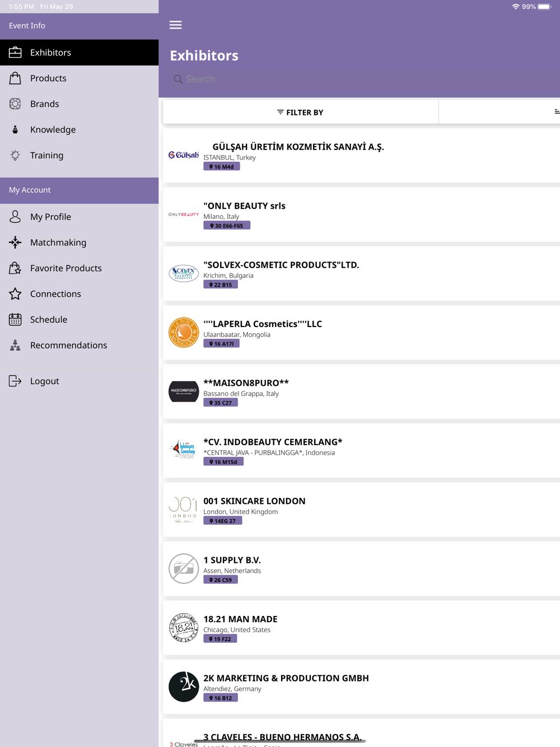Open the Training menu item

80,155
